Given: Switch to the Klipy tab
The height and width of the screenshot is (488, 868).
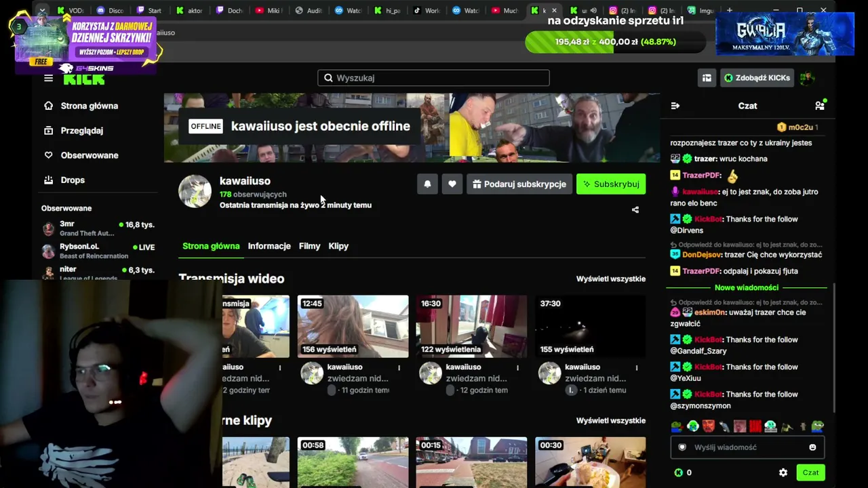Looking at the screenshot, I should pyautogui.click(x=338, y=246).
